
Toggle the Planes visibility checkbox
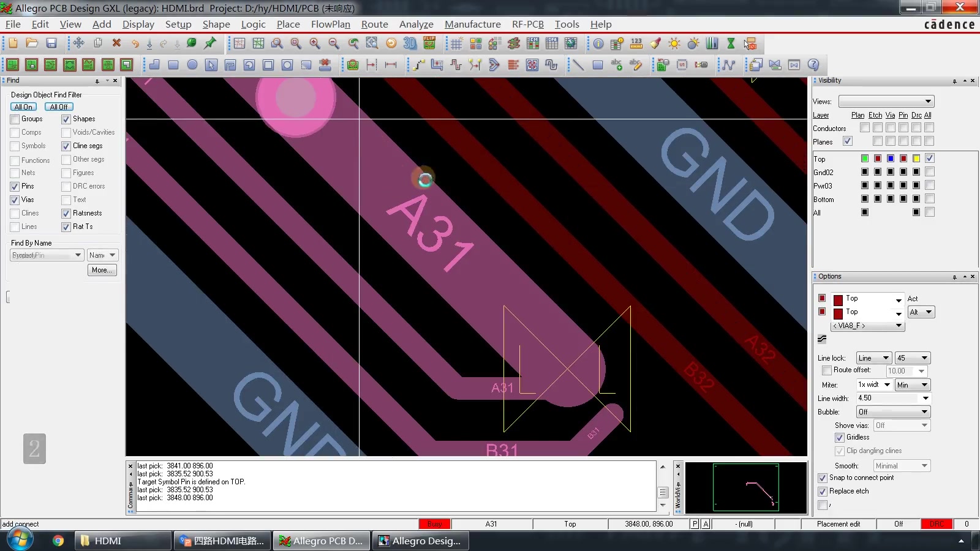(848, 141)
